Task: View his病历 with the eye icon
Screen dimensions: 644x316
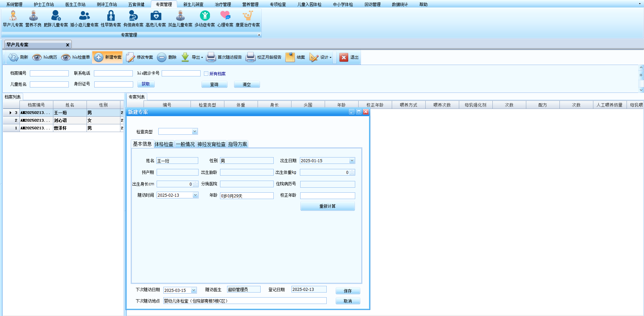Action: [37, 57]
